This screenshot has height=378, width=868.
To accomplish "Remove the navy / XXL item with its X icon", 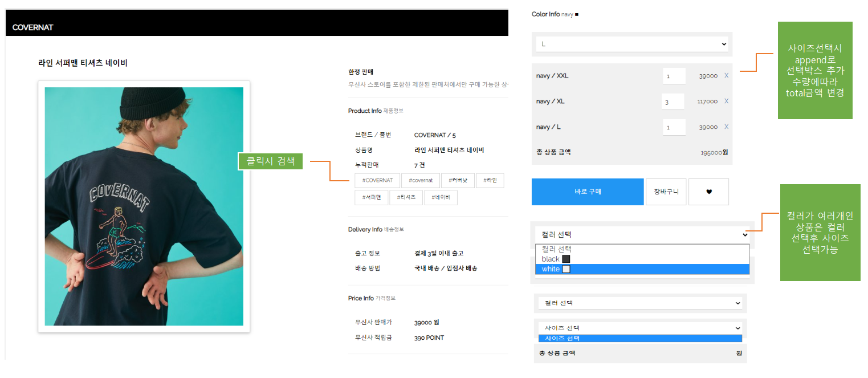I will pos(726,75).
